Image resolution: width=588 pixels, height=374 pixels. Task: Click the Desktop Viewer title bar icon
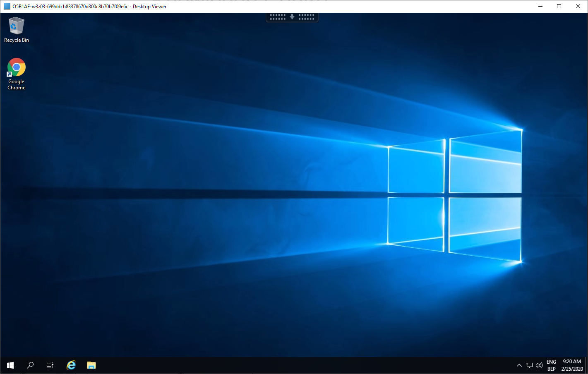[x=7, y=6]
